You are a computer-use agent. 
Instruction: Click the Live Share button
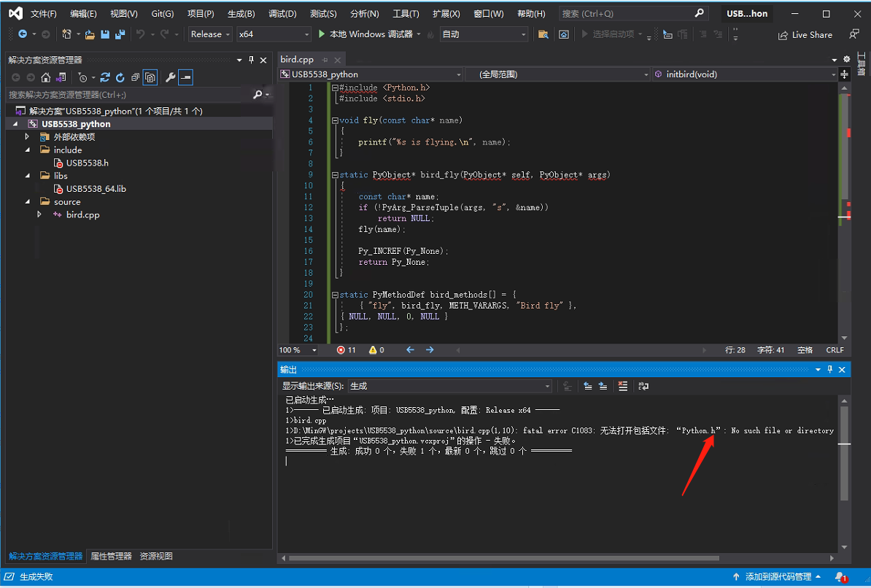805,34
